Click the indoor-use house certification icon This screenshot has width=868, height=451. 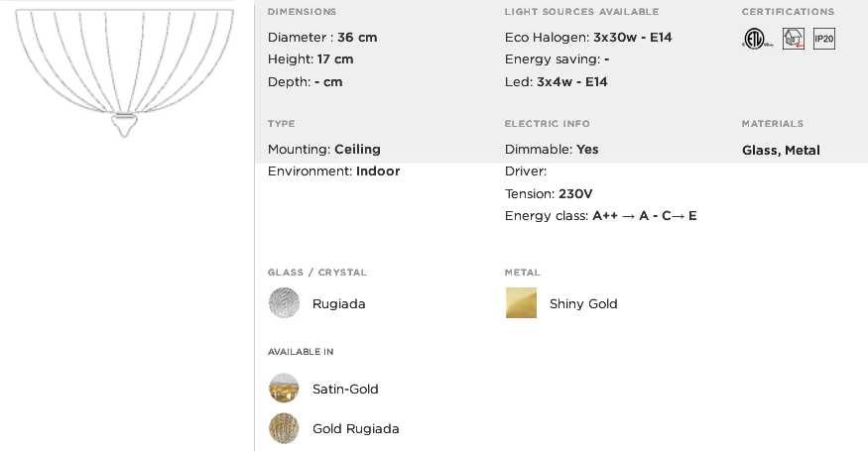(x=793, y=39)
